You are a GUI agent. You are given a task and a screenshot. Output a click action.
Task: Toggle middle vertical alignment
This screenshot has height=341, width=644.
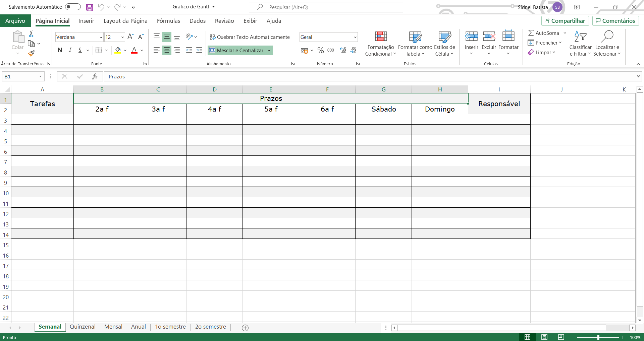click(x=167, y=37)
